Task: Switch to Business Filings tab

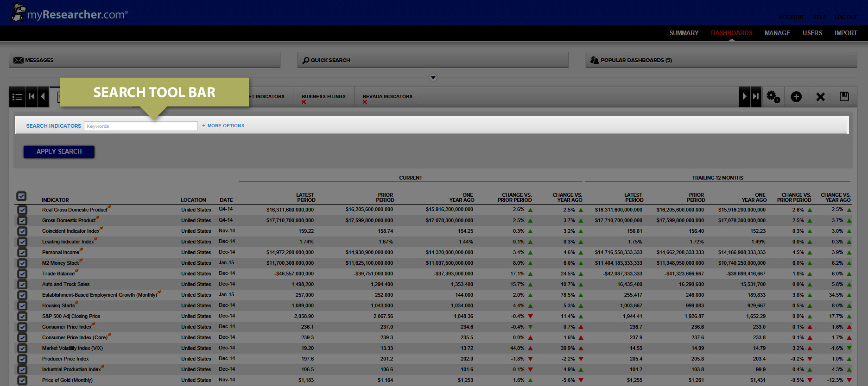Action: [323, 97]
